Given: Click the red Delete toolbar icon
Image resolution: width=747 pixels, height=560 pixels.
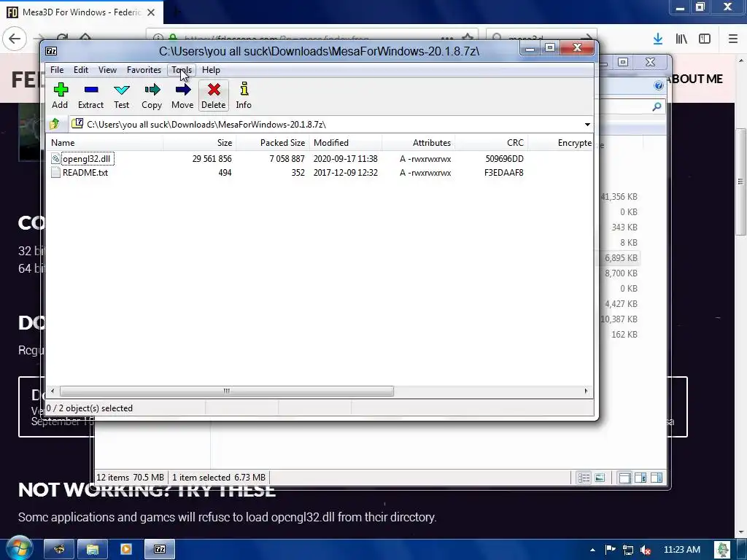Looking at the screenshot, I should (x=214, y=96).
